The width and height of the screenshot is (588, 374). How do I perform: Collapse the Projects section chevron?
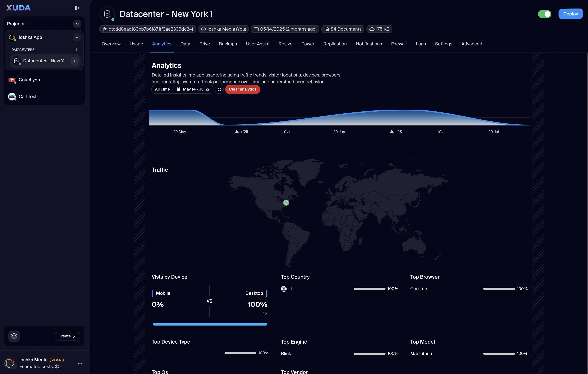[77, 24]
